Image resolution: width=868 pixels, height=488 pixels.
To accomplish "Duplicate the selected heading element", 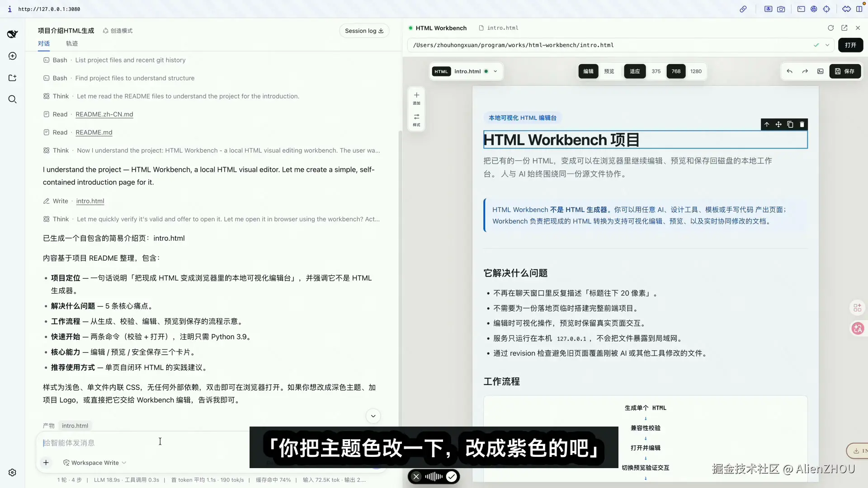I will point(790,124).
